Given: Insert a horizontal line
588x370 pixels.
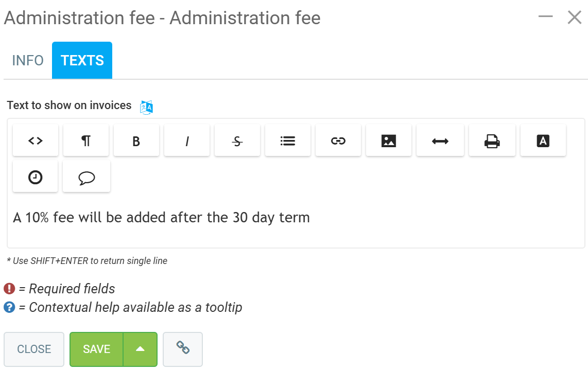Looking at the screenshot, I should click(440, 140).
